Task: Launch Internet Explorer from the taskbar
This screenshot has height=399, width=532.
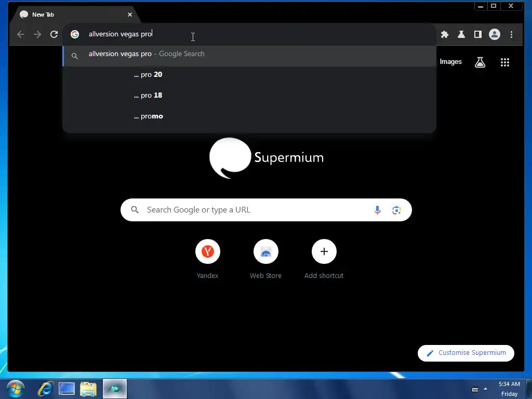Action: click(46, 389)
